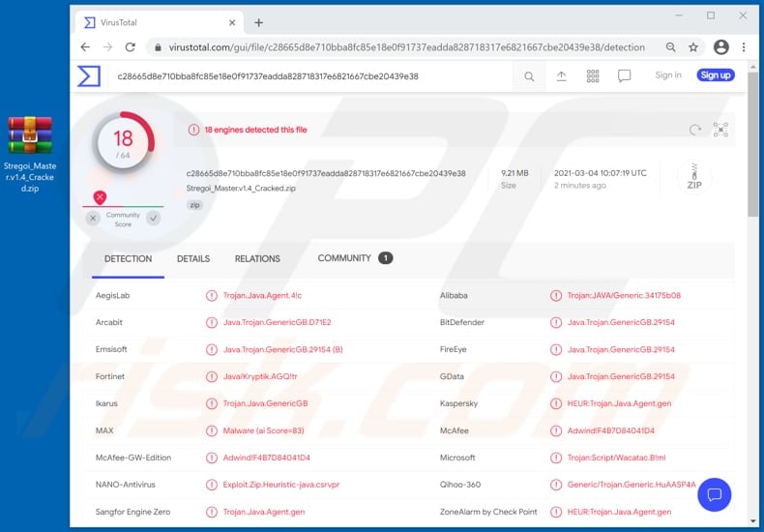The image size is (764, 532).
Task: Click the 2021-03-04 10:07:19 UTC timestamp
Action: click(601, 173)
